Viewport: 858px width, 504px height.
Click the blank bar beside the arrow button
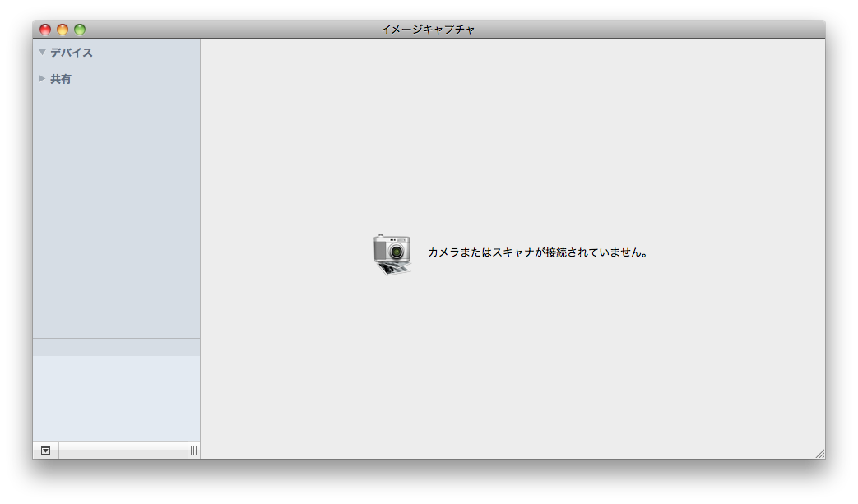(123, 451)
